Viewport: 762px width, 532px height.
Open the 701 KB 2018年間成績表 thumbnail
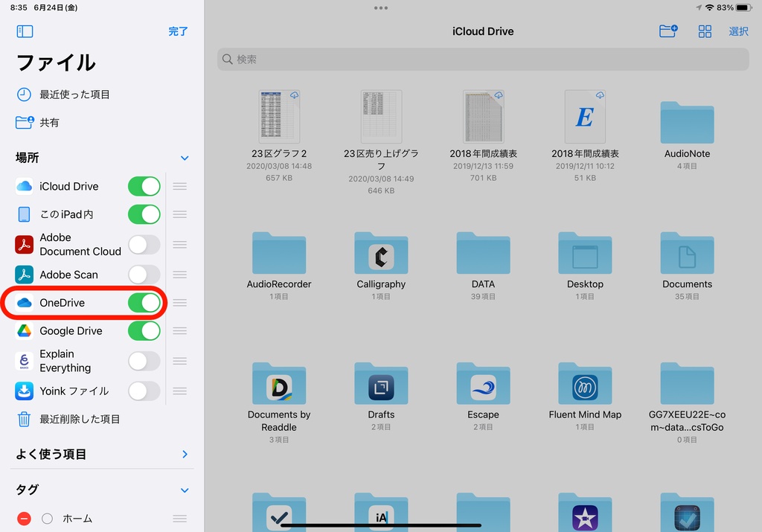click(483, 117)
